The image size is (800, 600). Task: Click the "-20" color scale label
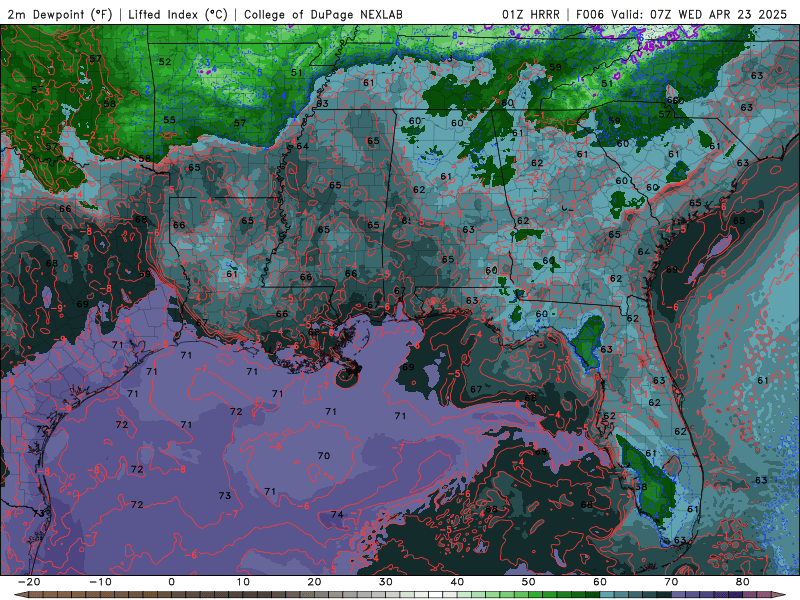(29, 582)
